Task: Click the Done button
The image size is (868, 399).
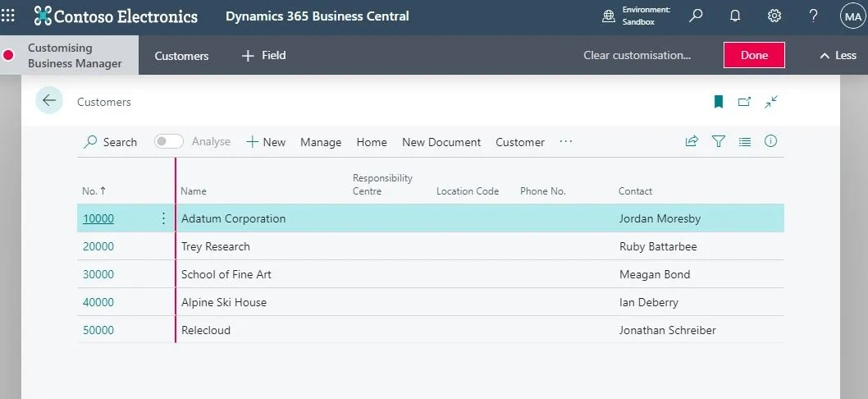Action: click(x=754, y=55)
